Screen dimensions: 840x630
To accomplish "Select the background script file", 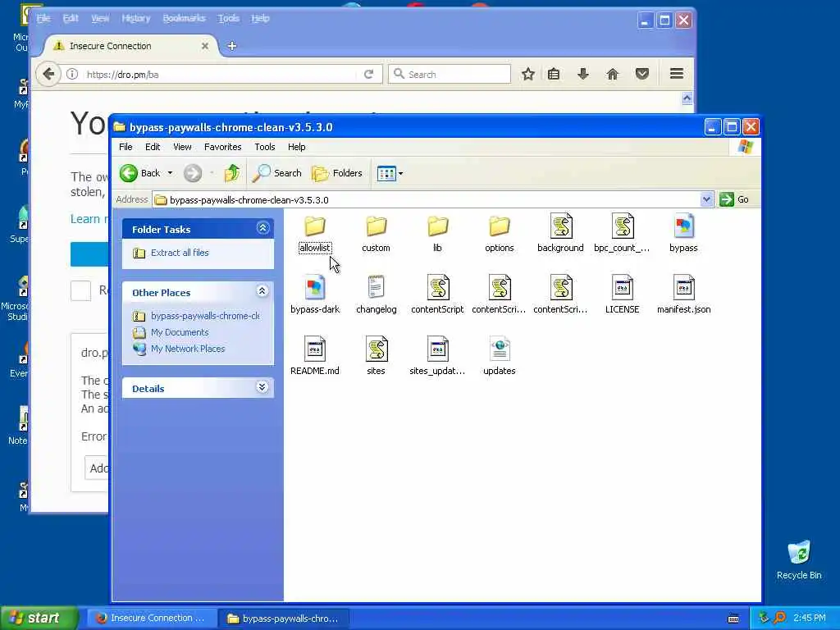I will pos(560,233).
